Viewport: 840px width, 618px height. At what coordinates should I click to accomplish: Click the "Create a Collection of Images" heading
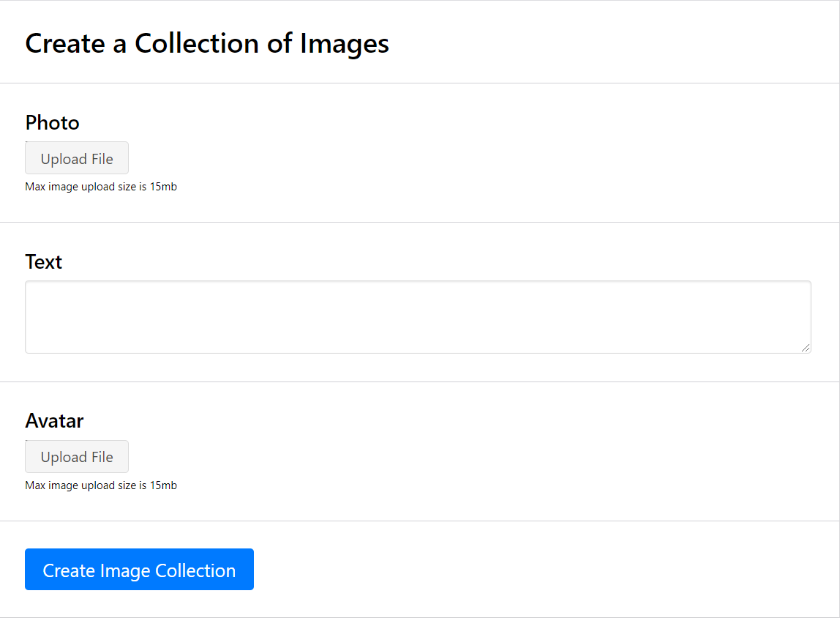tap(207, 44)
